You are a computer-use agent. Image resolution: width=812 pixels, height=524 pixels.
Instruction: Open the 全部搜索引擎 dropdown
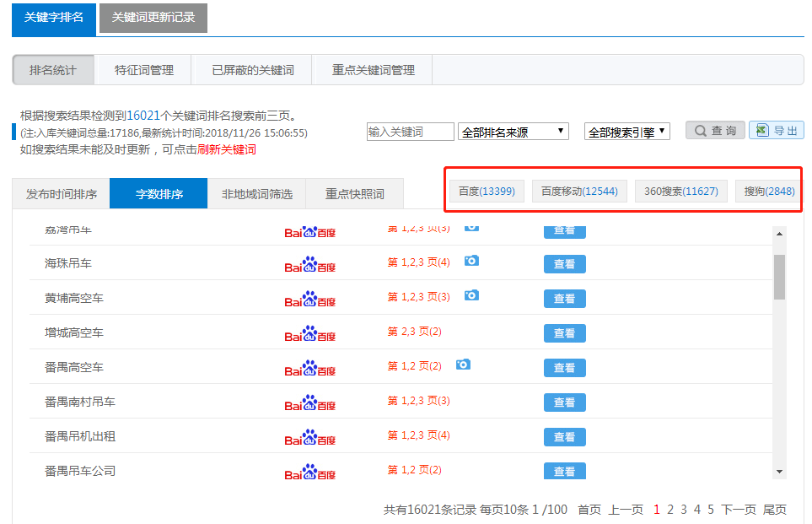[x=627, y=132]
